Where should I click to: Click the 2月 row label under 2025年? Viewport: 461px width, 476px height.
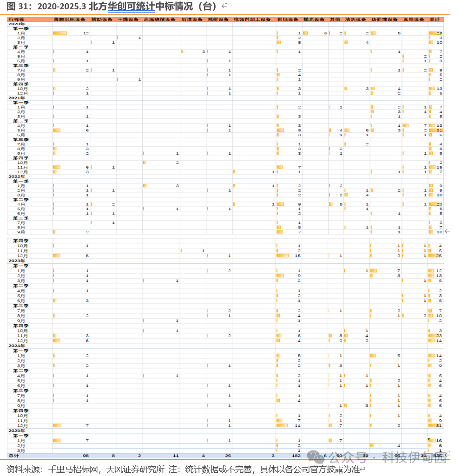coord(21,446)
